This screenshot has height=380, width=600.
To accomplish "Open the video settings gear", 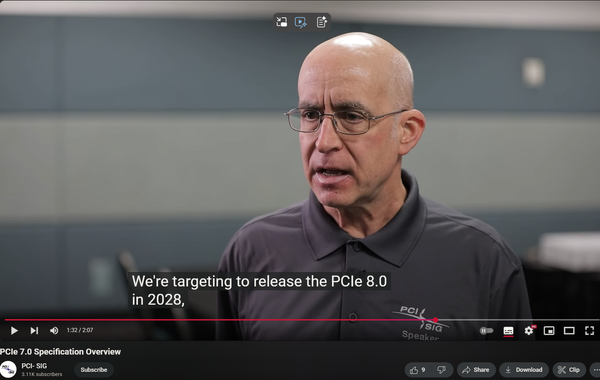I will click(x=529, y=330).
